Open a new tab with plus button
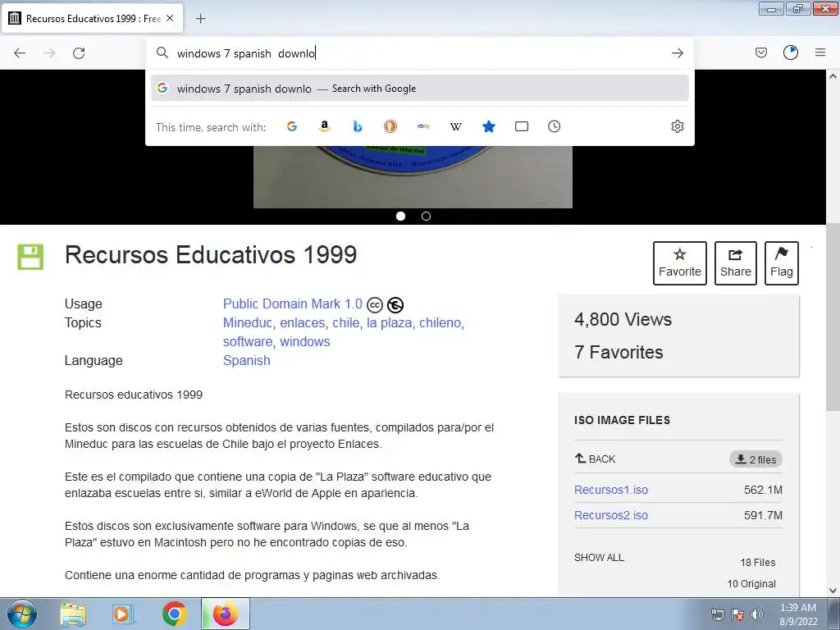 tap(200, 19)
